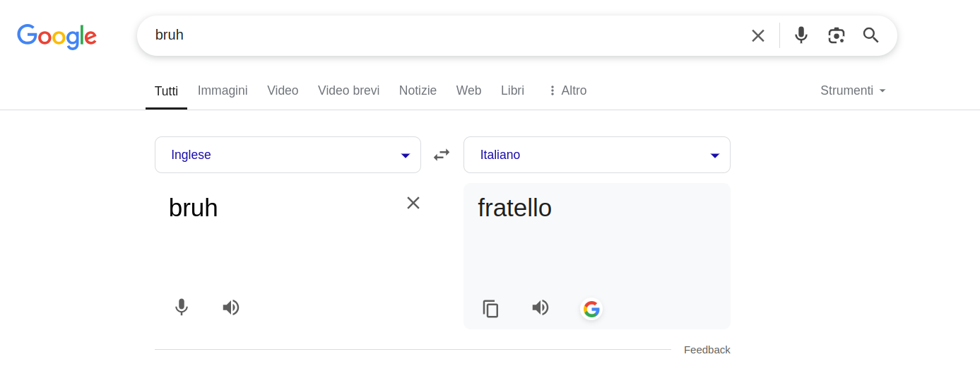
Task: Copy the translation 'fratello'
Action: (490, 308)
